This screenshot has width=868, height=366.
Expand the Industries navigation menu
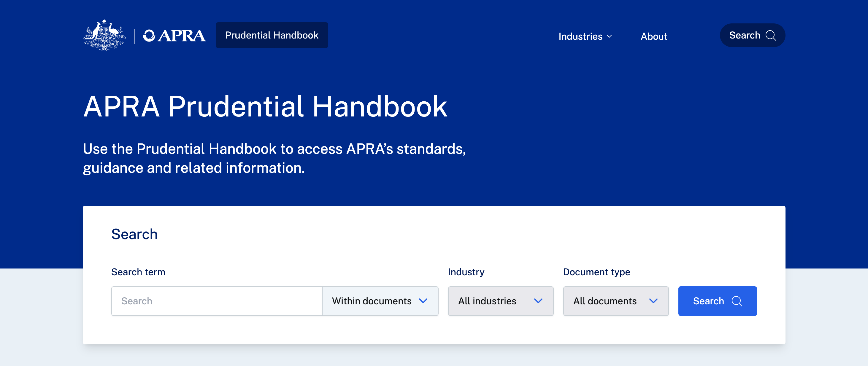coord(585,36)
